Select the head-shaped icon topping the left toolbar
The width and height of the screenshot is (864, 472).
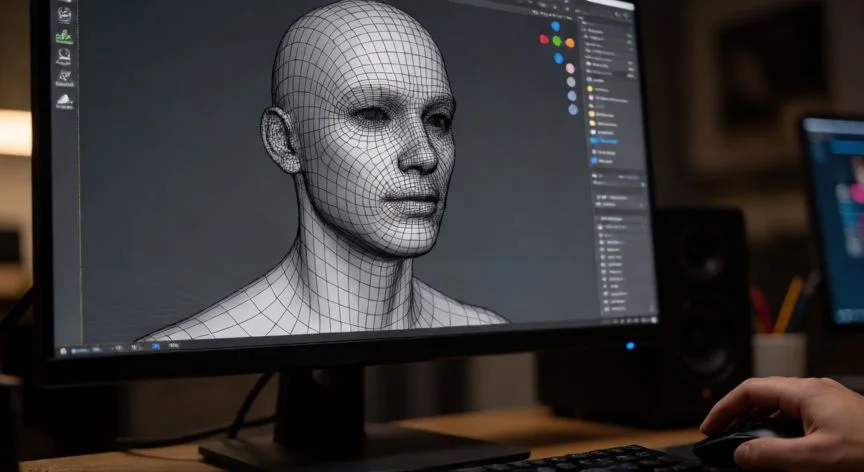click(x=64, y=14)
